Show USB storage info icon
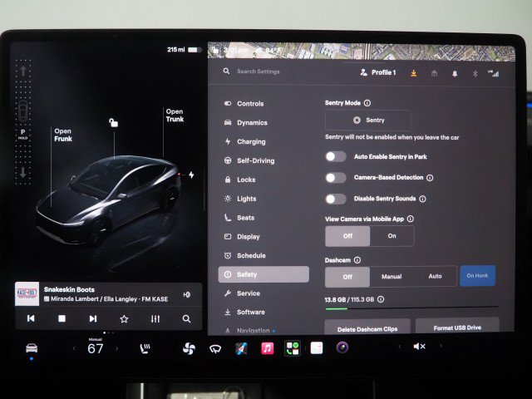This screenshot has height=399, width=532. (x=381, y=299)
